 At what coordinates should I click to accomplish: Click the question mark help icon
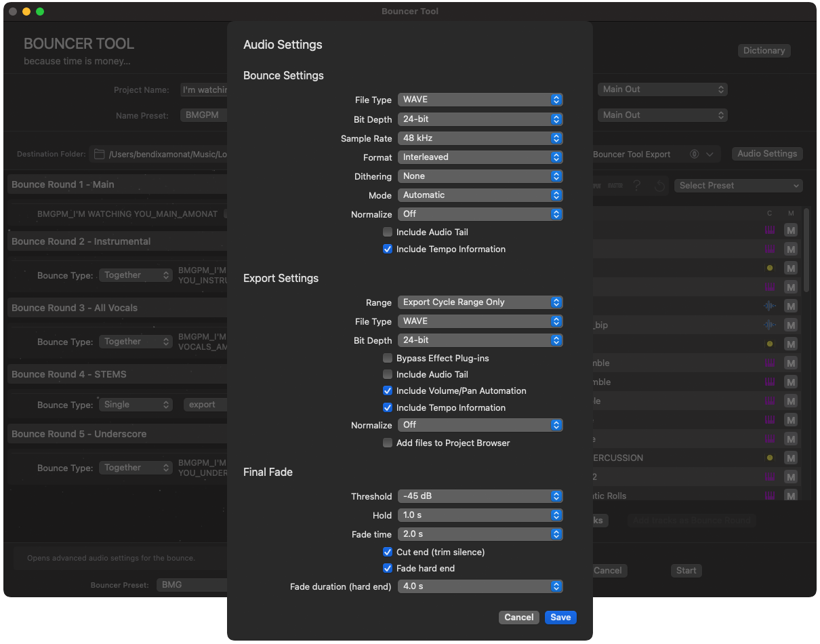636,186
